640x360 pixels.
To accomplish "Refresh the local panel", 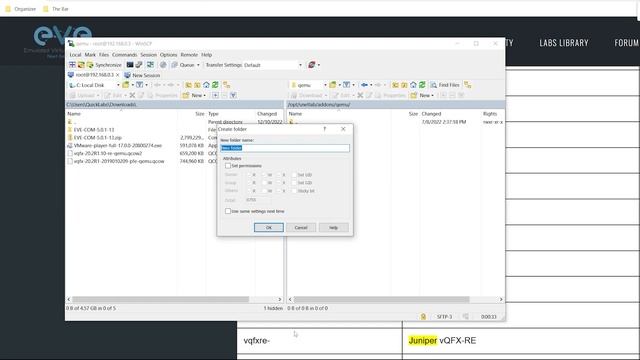I will (x=215, y=85).
